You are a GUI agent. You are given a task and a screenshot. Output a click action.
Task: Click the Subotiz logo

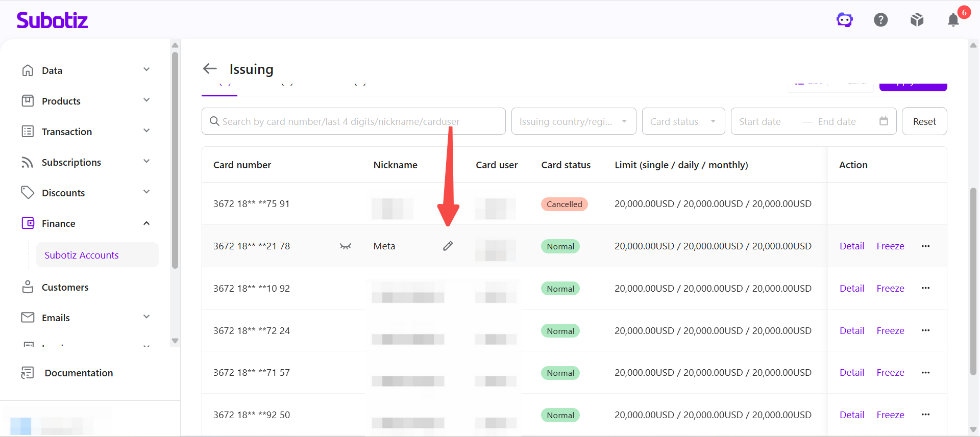click(x=52, y=20)
